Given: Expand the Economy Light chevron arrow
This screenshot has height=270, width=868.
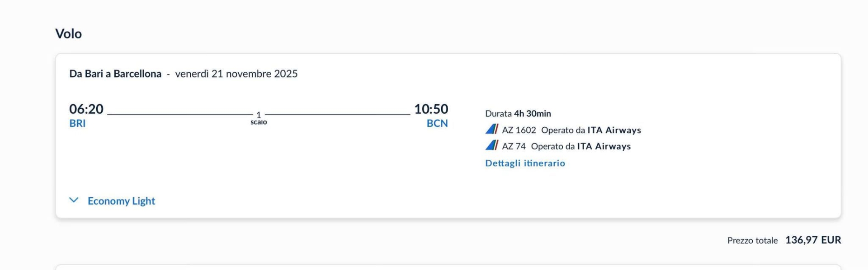Looking at the screenshot, I should [x=74, y=200].
